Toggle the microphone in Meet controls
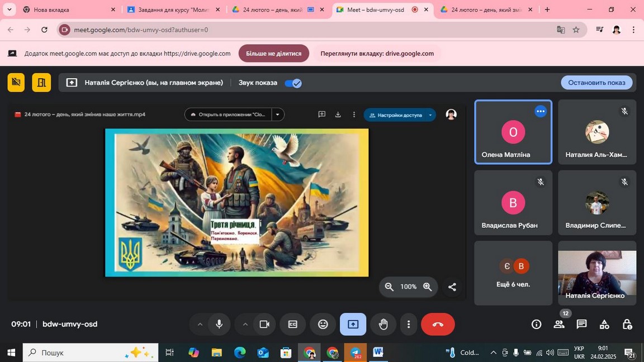The image size is (644, 362). pos(219,324)
